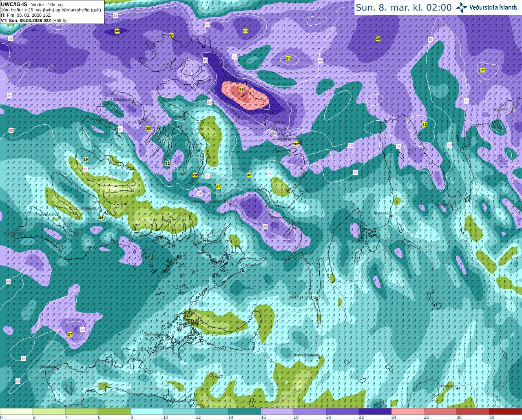Pick the 28–30 m/s red legend swatch
Viewport: 522px width, 420px height.
tap(473, 411)
